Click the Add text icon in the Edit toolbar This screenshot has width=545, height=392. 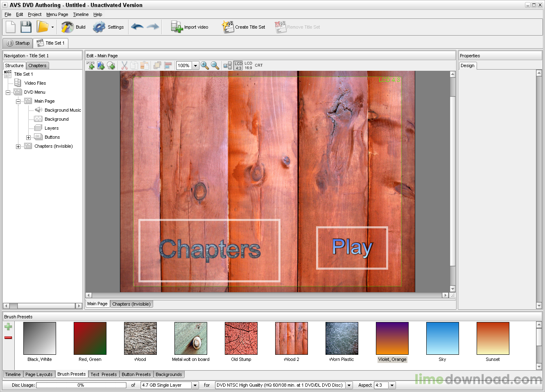pos(91,65)
